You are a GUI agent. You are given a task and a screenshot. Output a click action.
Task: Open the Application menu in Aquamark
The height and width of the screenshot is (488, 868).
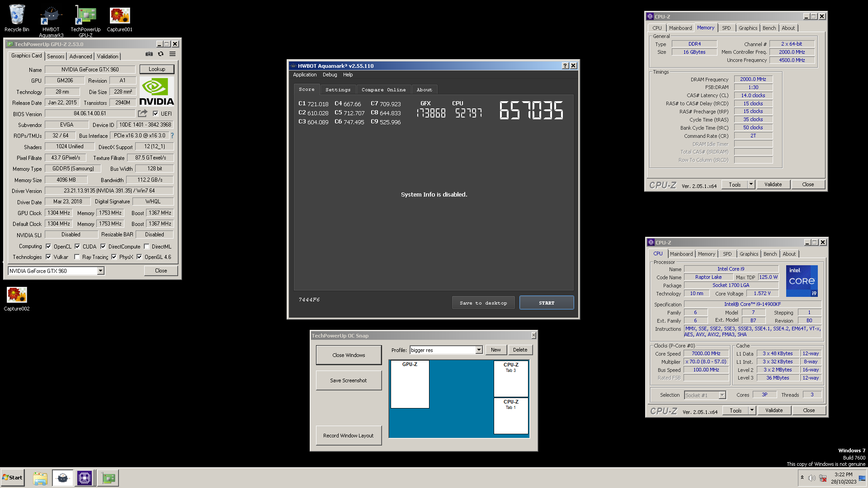click(x=305, y=75)
